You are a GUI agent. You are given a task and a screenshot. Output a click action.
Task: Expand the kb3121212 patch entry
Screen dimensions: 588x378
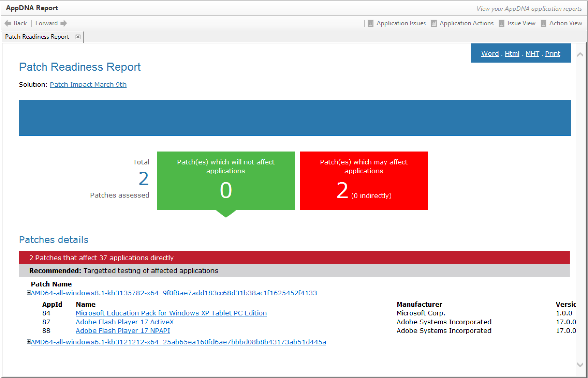28,342
